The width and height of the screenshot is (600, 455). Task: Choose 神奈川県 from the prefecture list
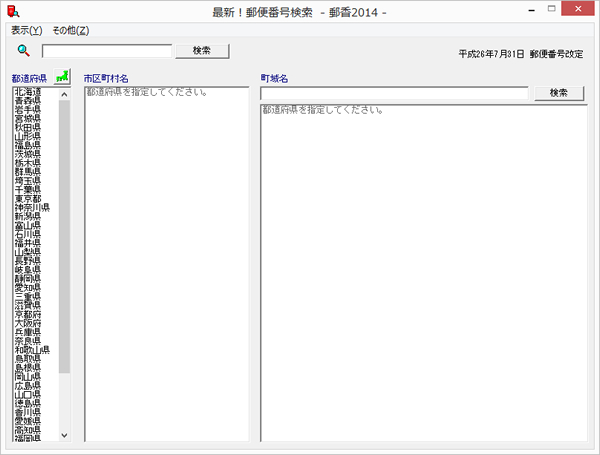[32, 207]
